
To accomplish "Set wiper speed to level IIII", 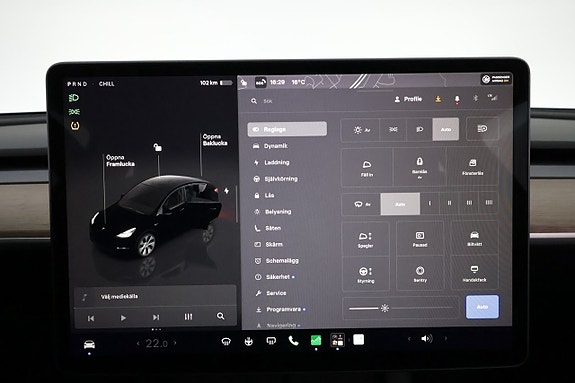I will [489, 202].
